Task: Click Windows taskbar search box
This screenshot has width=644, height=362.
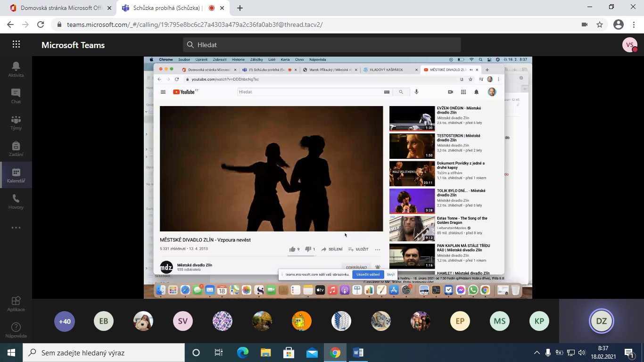Action: (x=104, y=353)
